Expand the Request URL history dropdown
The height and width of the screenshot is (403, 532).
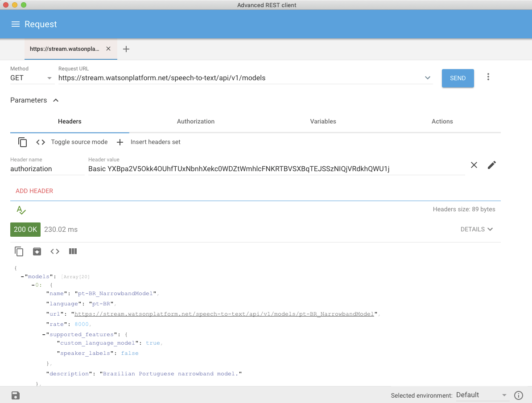(x=428, y=78)
